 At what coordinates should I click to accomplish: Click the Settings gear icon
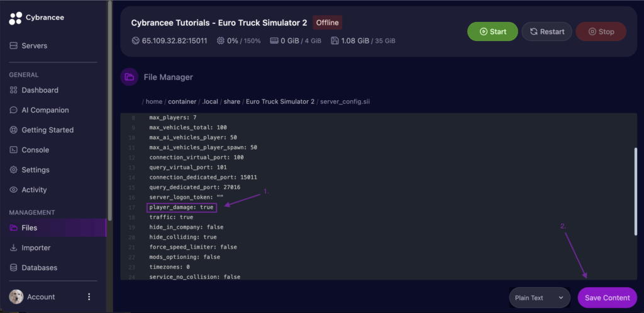pyautogui.click(x=14, y=170)
